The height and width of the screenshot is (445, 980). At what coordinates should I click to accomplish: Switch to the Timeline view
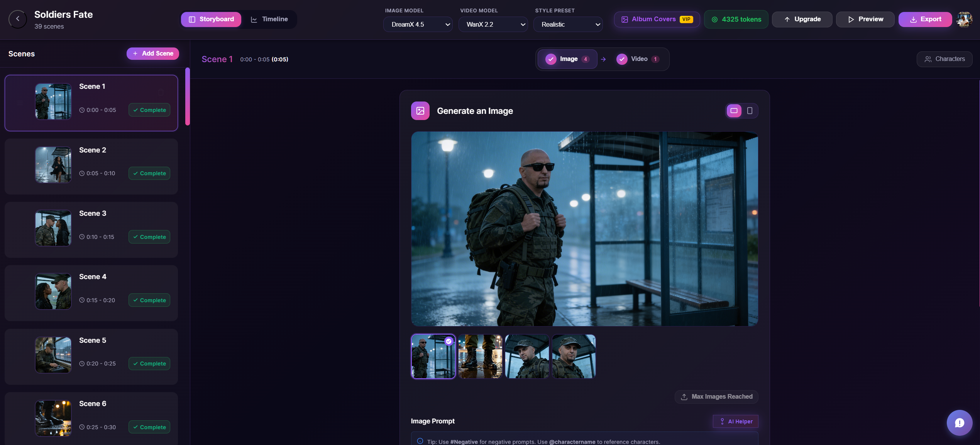coord(269,19)
